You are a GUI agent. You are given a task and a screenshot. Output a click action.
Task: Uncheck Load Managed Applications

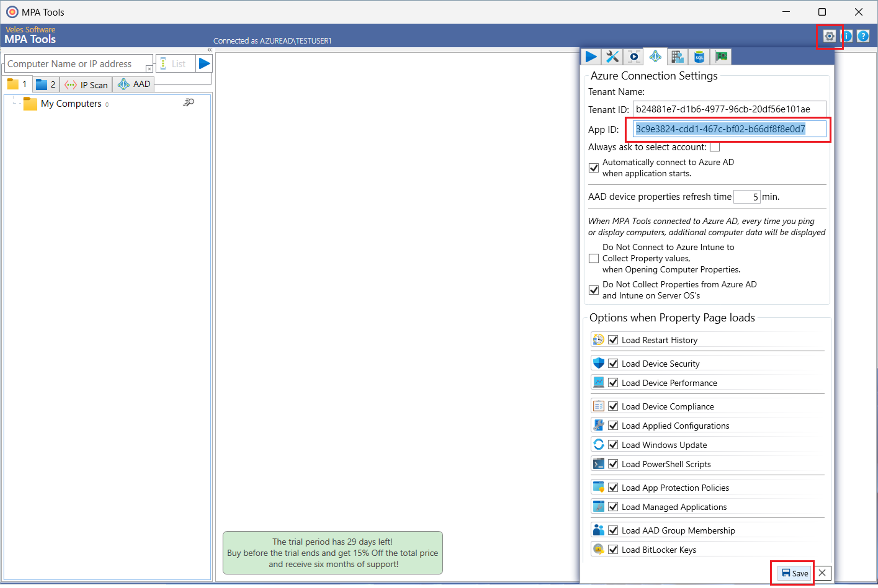pos(613,507)
